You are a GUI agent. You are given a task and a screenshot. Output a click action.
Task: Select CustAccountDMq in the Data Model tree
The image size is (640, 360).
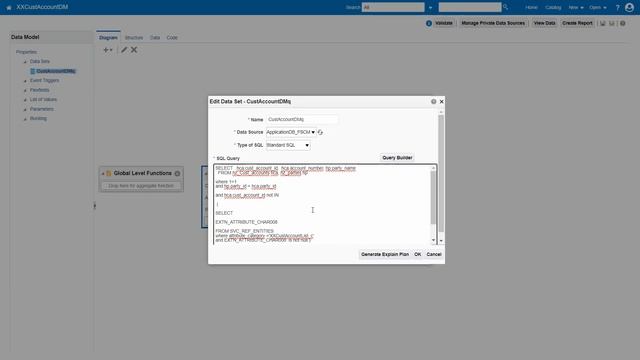(56, 71)
